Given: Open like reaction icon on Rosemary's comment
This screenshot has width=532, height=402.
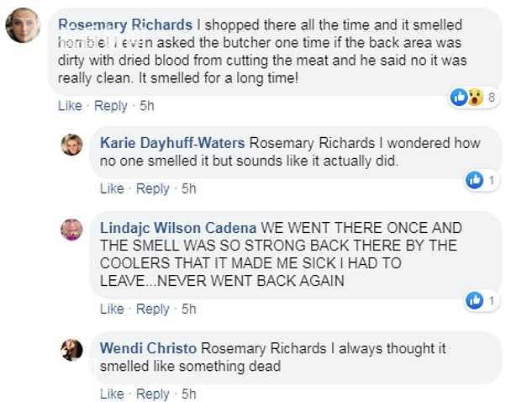Looking at the screenshot, I should [459, 98].
